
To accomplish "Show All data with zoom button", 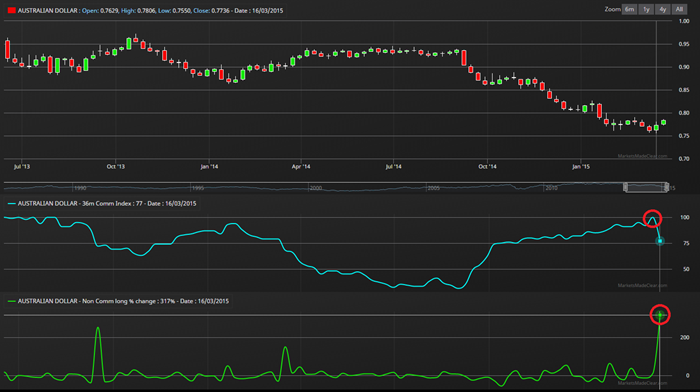I will point(679,9).
